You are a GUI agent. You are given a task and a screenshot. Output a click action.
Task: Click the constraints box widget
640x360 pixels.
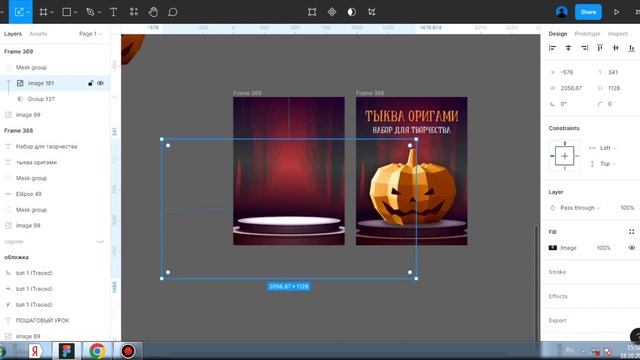pyautogui.click(x=564, y=156)
